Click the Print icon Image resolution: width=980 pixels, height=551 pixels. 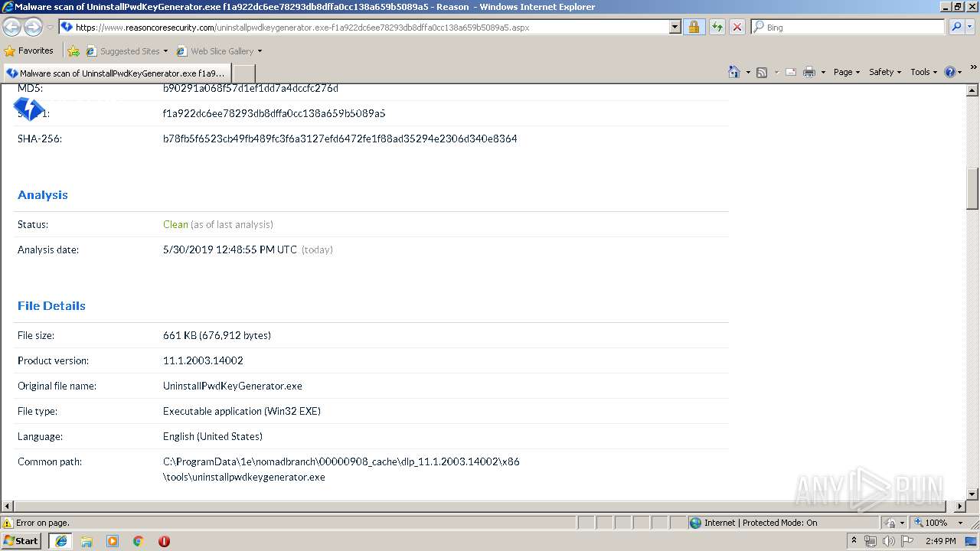tap(809, 72)
